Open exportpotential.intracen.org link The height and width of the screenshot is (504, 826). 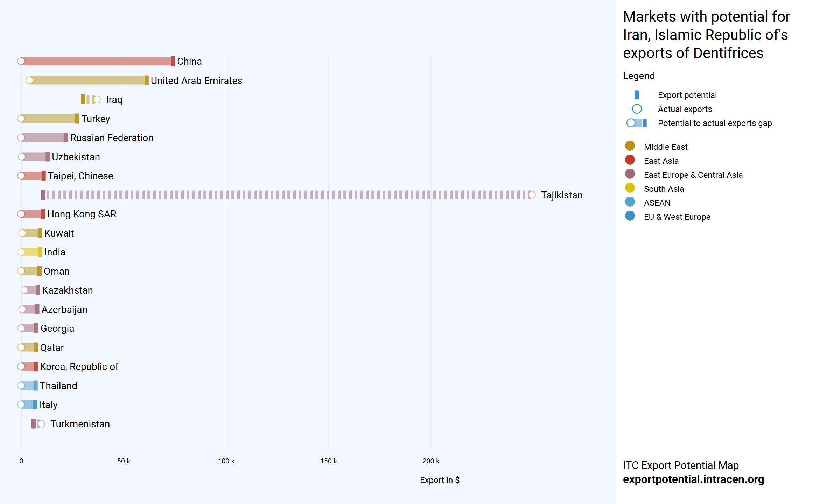[x=693, y=479]
